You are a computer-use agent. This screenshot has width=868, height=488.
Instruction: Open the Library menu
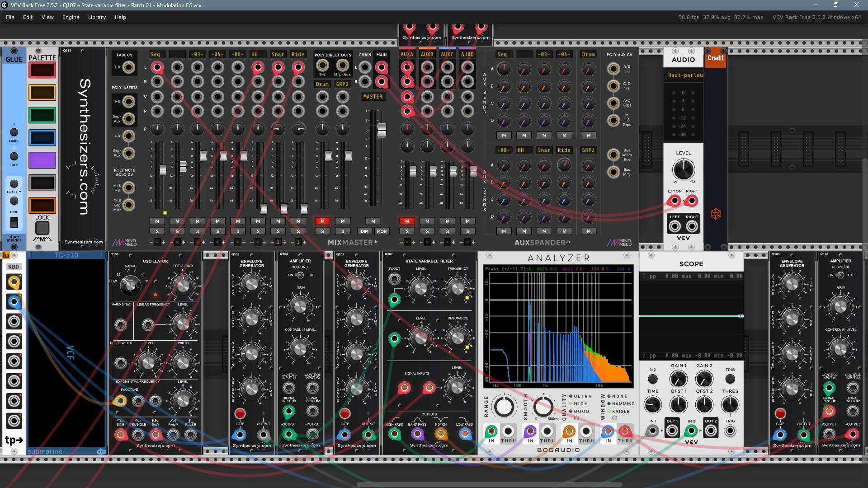pyautogui.click(x=97, y=17)
